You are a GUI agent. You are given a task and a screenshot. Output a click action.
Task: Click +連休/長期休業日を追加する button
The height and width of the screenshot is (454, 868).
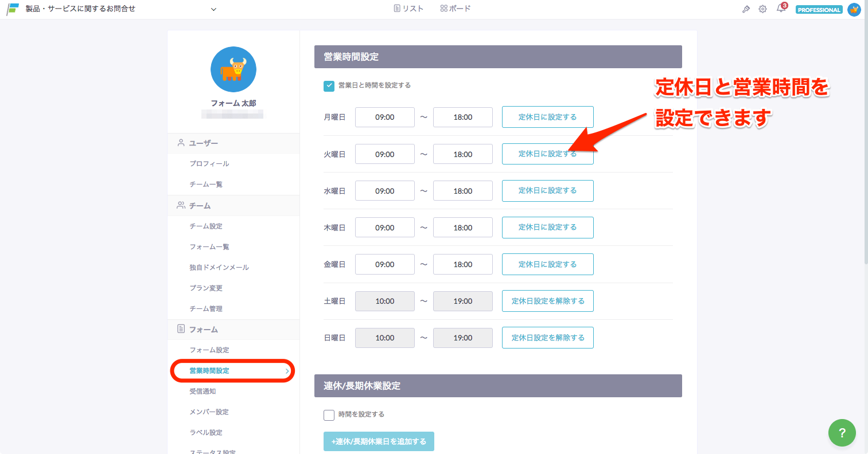pos(379,441)
